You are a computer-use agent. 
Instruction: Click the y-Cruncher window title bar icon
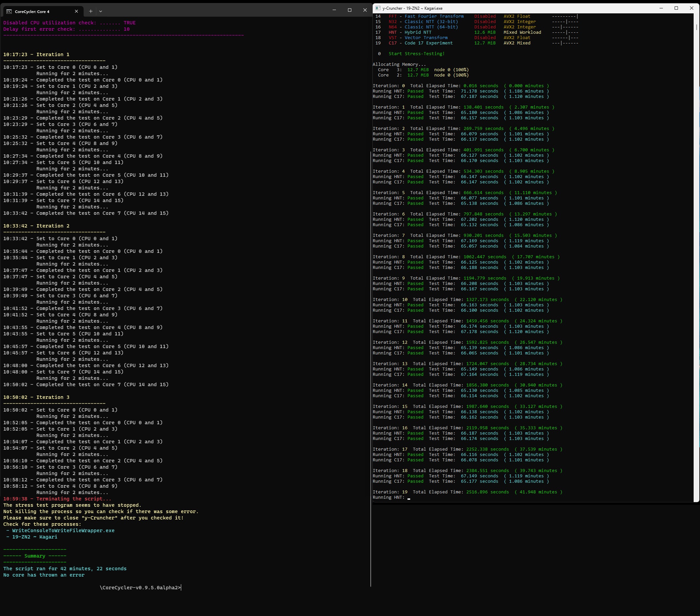(378, 8)
